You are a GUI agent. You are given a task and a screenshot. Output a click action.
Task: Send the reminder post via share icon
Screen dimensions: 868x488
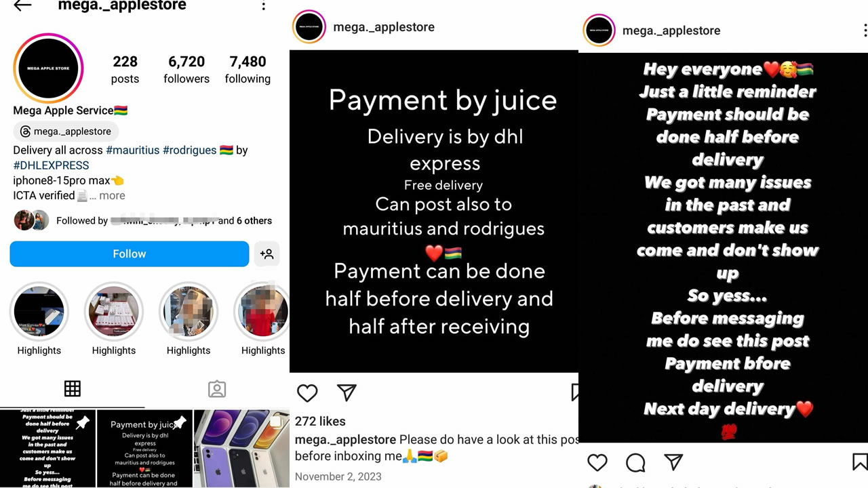673,462
